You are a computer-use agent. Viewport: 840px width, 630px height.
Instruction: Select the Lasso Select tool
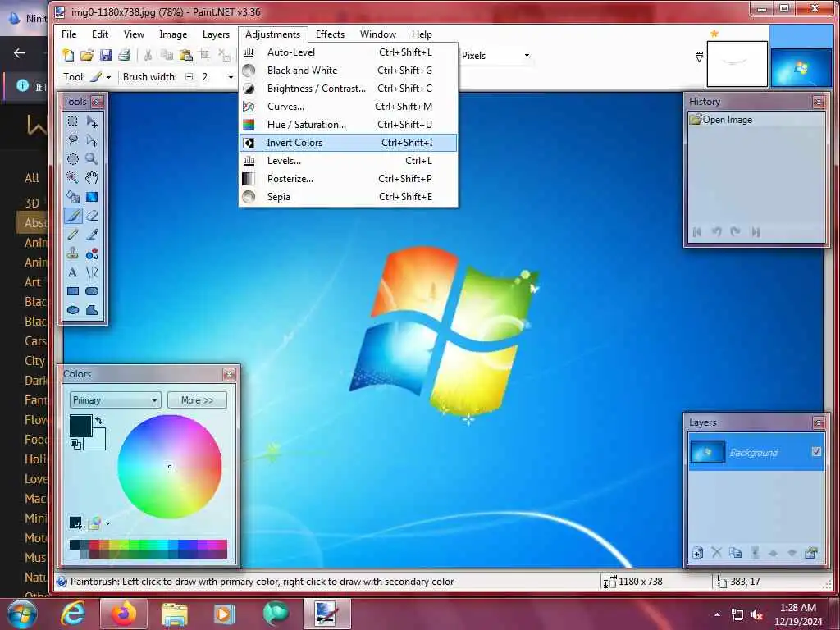[x=73, y=140]
